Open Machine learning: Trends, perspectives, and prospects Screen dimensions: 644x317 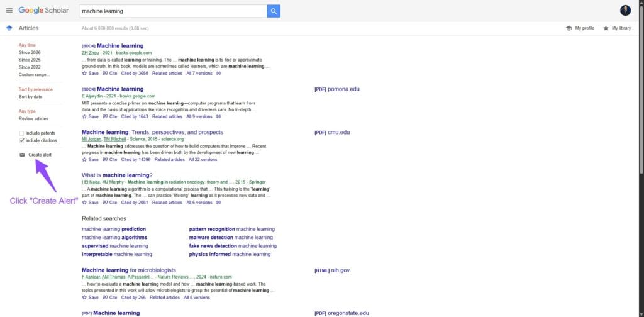pos(152,132)
